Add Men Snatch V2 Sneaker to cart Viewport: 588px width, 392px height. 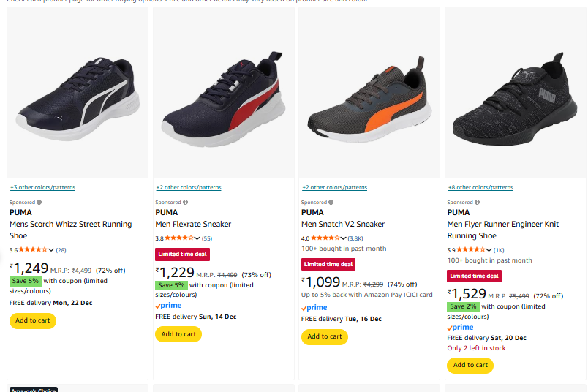coord(324,336)
